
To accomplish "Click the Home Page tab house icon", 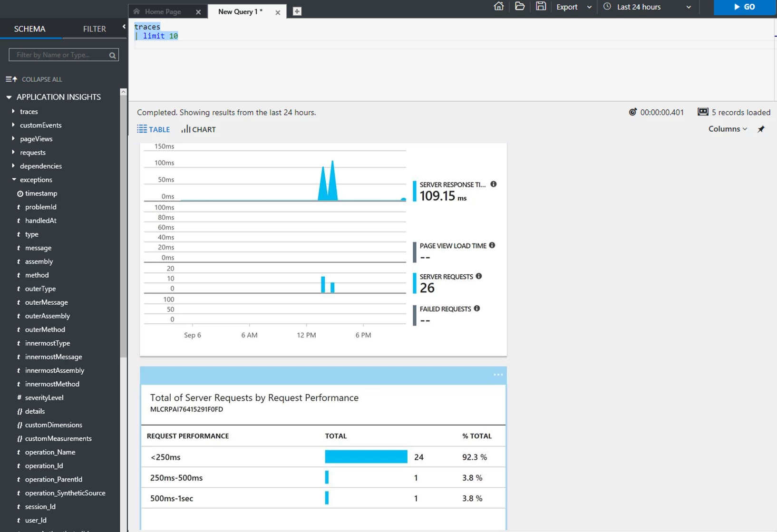I will (137, 11).
